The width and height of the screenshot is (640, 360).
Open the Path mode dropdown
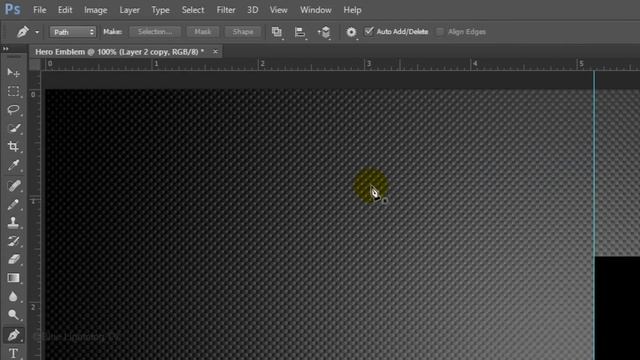[73, 32]
